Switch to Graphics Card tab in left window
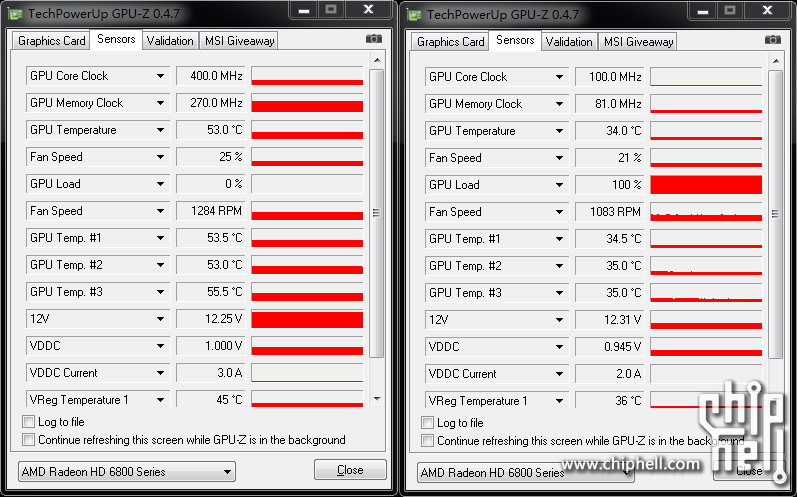Viewport: 797px width, 497px height. pos(51,41)
